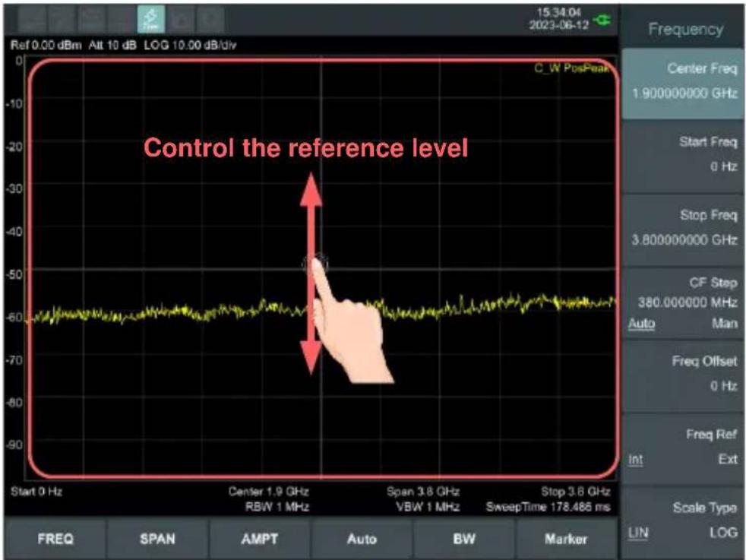Open the Marker menu at bottom
Screen dimensions: 746x560
(566, 539)
